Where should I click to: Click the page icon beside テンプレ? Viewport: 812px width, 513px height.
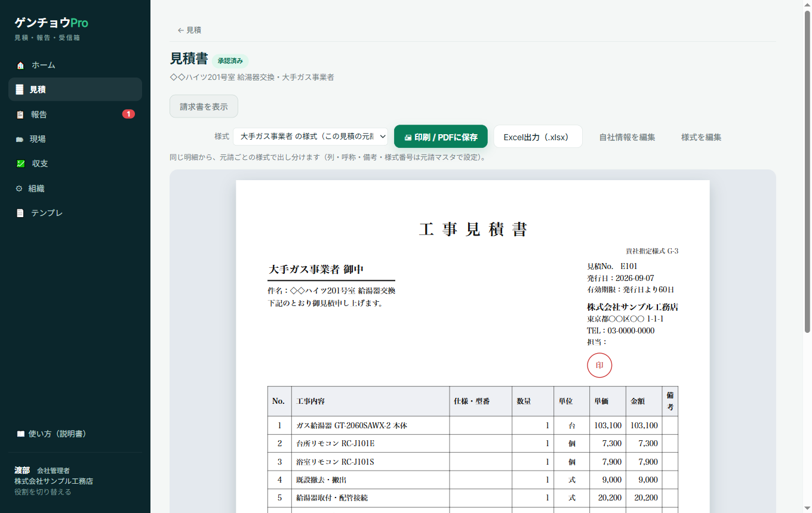[20, 213]
